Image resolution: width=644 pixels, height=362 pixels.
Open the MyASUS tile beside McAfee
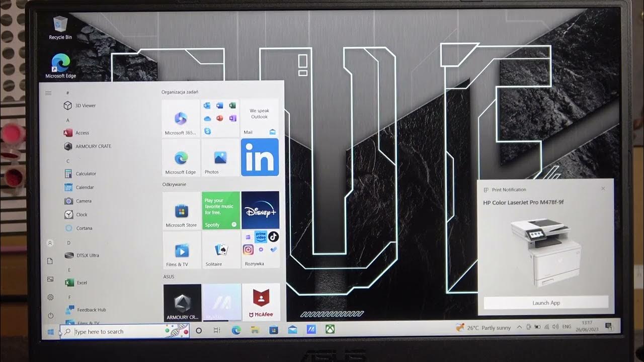click(x=222, y=303)
